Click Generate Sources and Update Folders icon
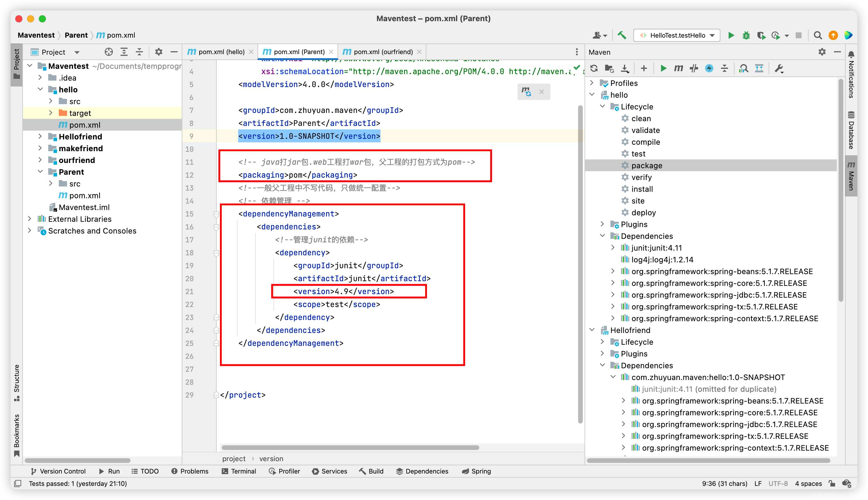 [609, 68]
